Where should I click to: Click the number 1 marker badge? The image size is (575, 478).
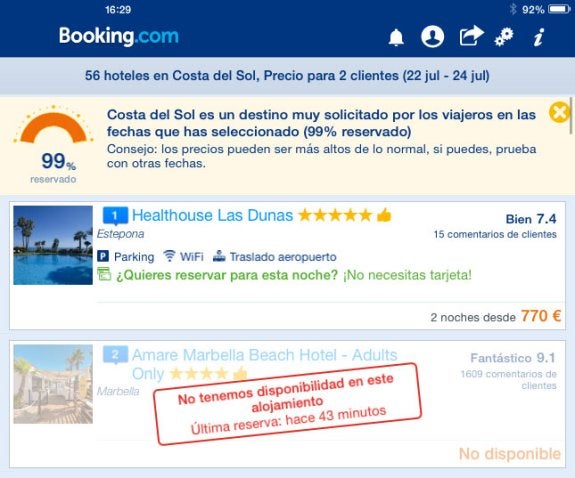click(x=115, y=216)
